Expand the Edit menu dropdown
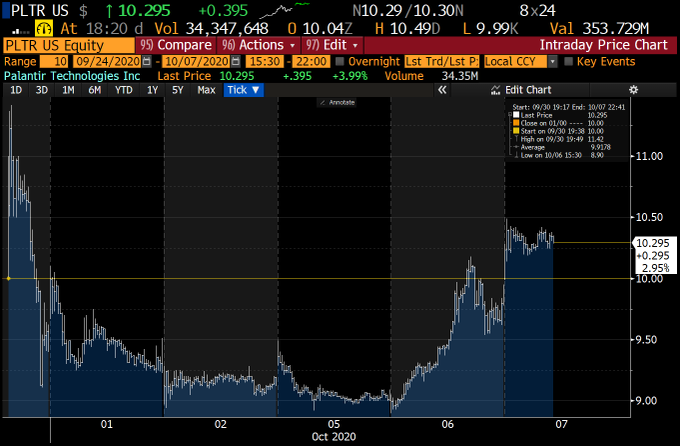Image resolution: width=680 pixels, height=446 pixels. tap(332, 45)
